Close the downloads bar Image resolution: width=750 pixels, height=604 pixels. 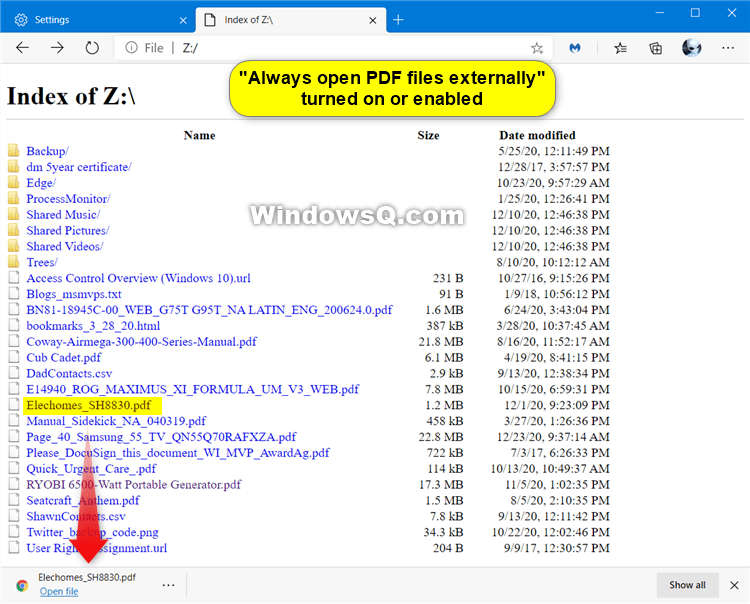coord(734,585)
